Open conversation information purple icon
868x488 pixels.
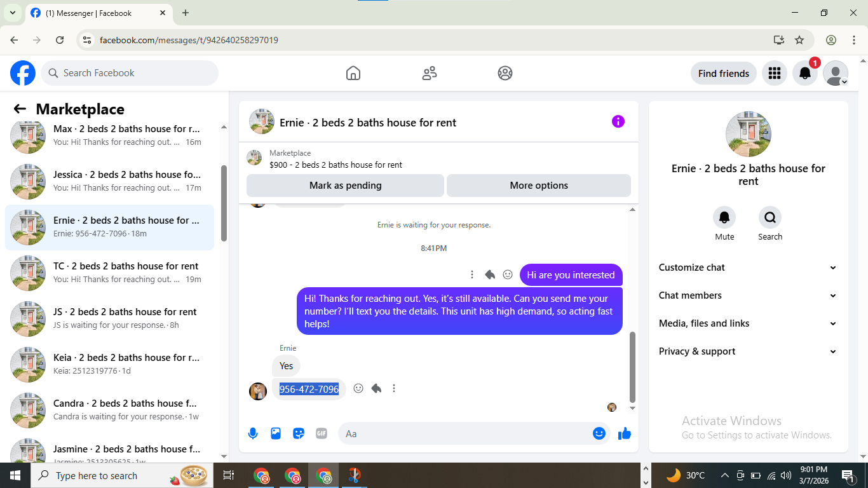pyautogui.click(x=618, y=121)
